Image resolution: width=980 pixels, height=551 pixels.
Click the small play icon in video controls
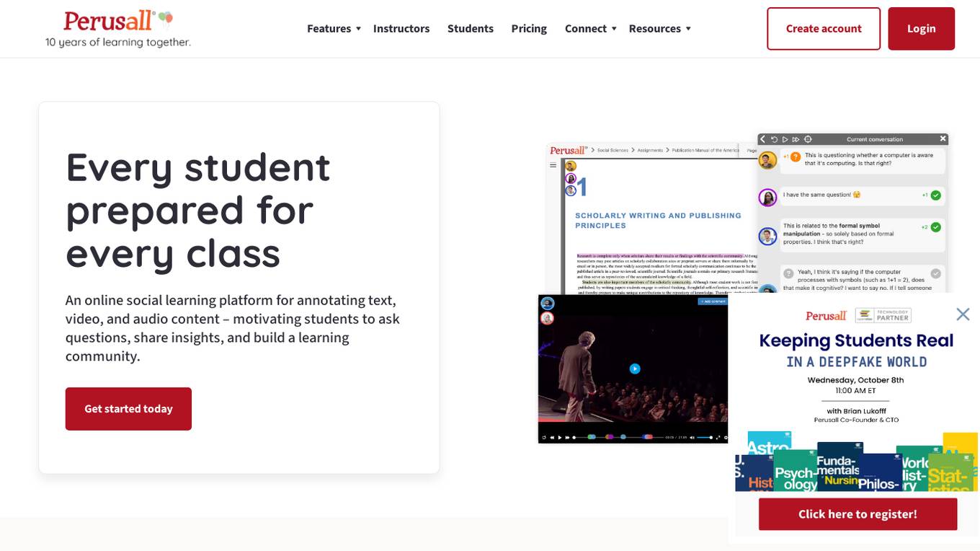pos(560,438)
